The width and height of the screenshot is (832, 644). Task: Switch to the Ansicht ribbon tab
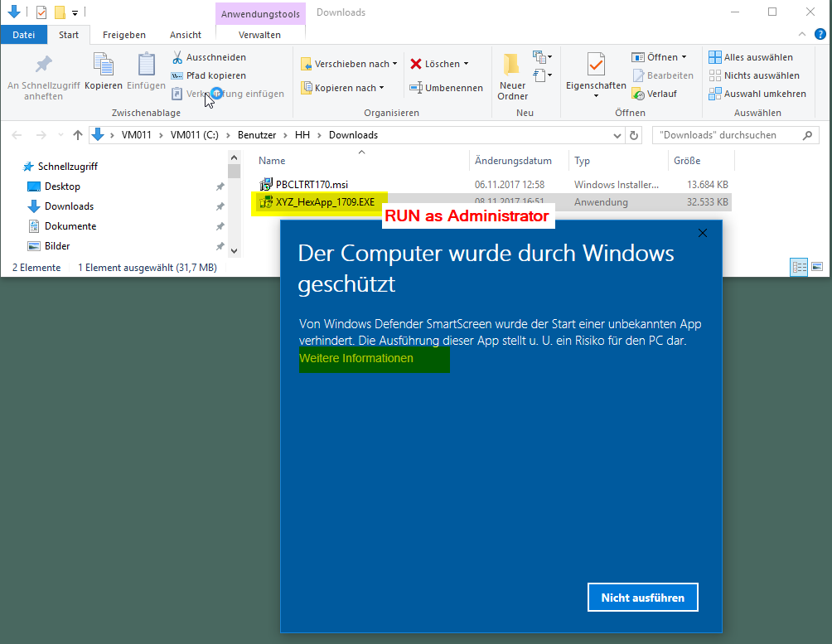(185, 35)
